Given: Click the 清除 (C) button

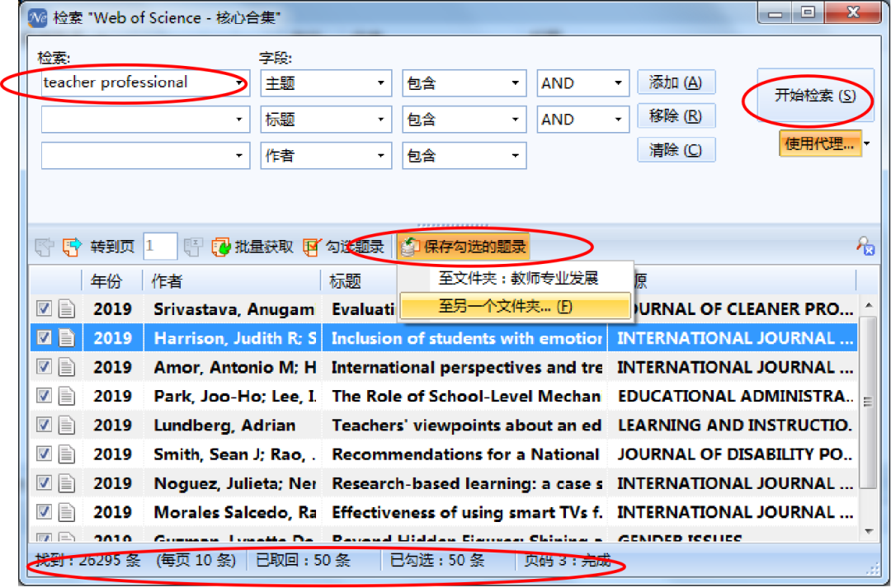Looking at the screenshot, I should [x=676, y=151].
